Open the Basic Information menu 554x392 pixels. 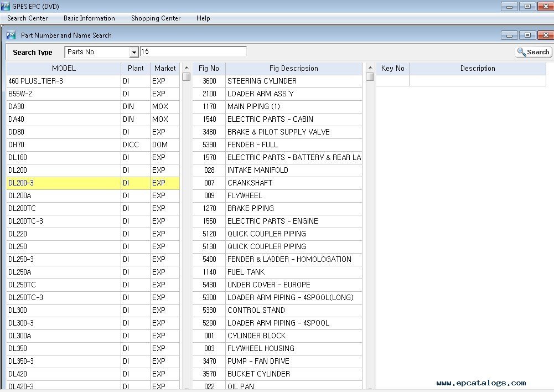tap(89, 18)
